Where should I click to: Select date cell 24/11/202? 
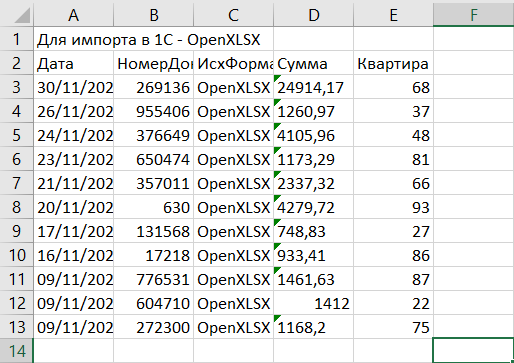pos(73,135)
